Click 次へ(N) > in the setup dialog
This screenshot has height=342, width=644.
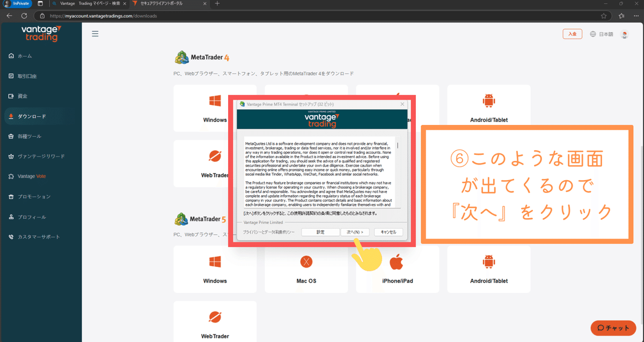tap(355, 232)
